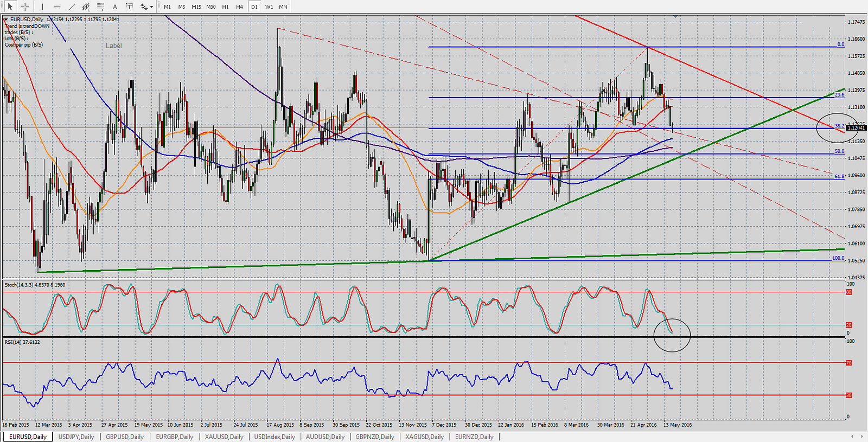Click the gray 'Label' text object on chart
This screenshot has width=868, height=442.
coord(114,46)
